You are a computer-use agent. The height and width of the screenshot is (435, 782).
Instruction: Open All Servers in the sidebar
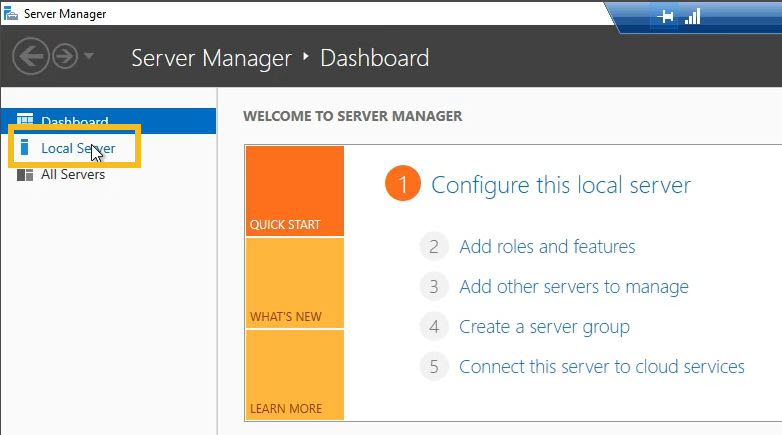[73, 175]
